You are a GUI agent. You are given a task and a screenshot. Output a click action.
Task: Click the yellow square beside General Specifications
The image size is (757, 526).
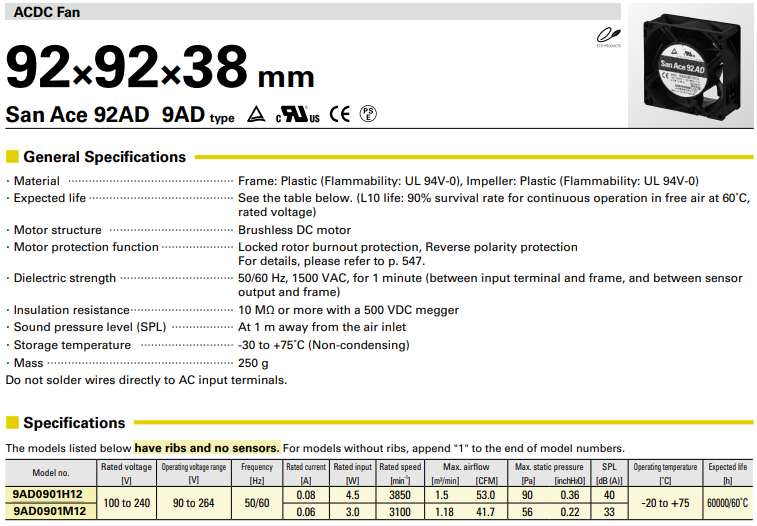(x=12, y=157)
